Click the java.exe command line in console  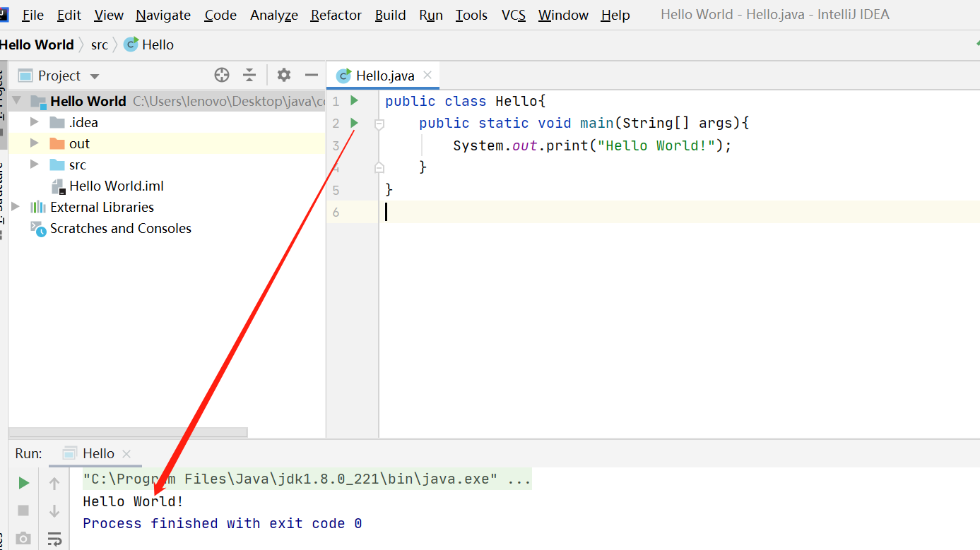[307, 479]
